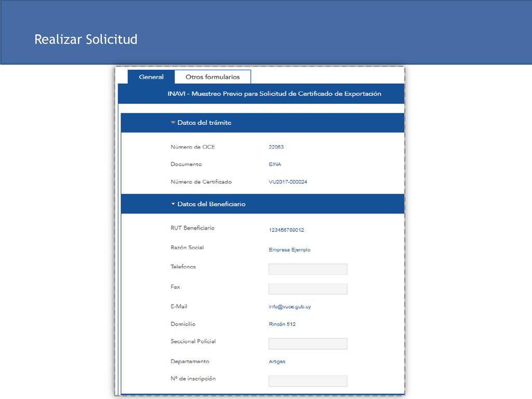
Task: Click the Telefonos input field
Action: (x=308, y=269)
